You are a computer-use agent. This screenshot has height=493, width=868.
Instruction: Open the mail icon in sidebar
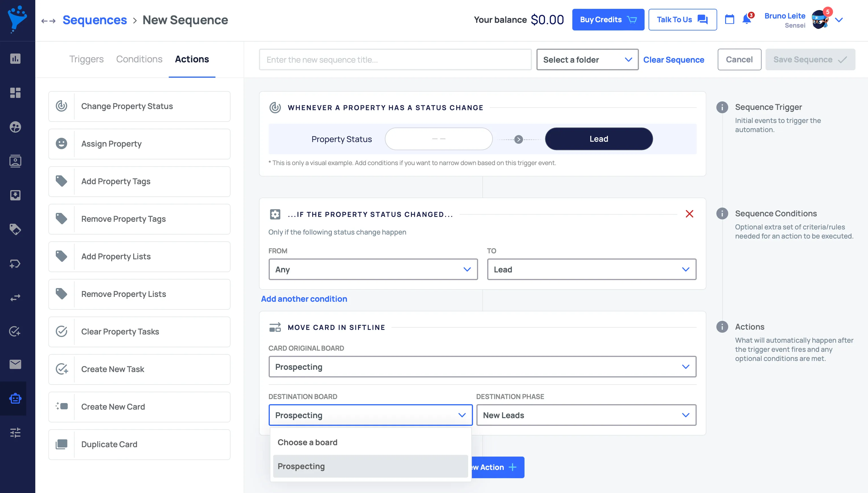pyautogui.click(x=15, y=364)
